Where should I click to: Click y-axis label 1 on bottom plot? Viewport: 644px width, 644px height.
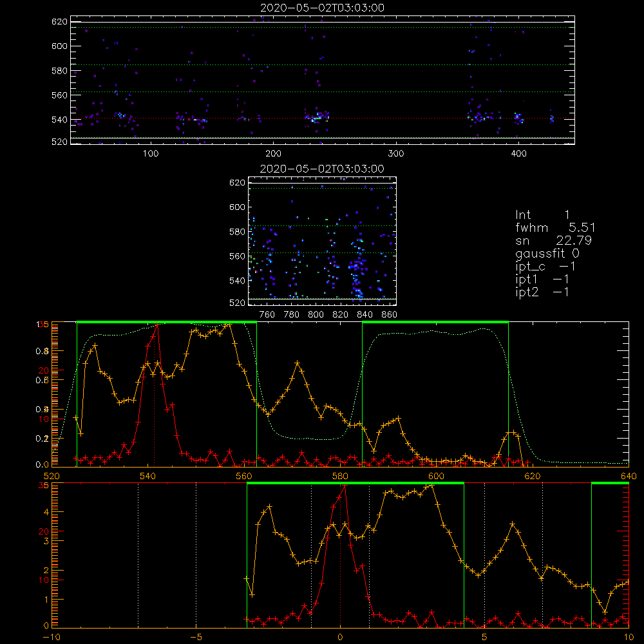pos(46,599)
